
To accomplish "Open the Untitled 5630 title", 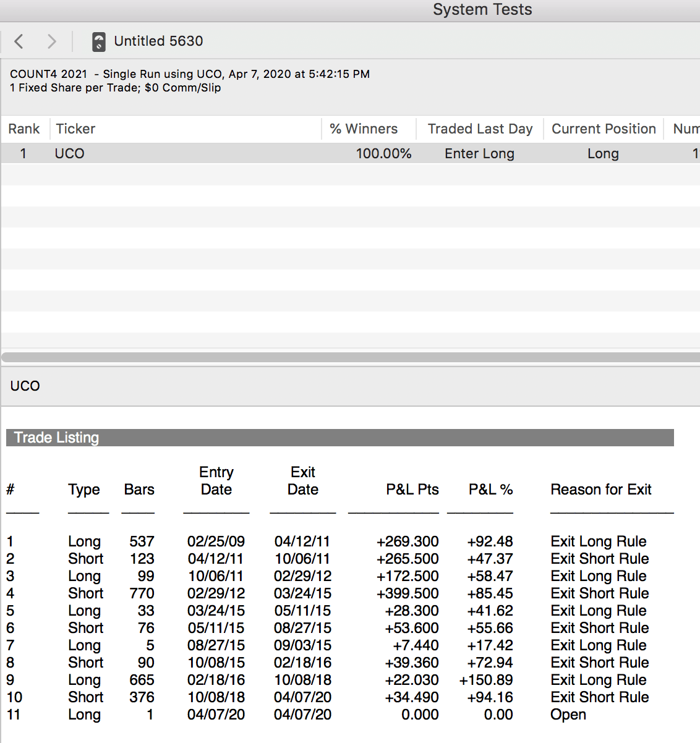I will [158, 41].
